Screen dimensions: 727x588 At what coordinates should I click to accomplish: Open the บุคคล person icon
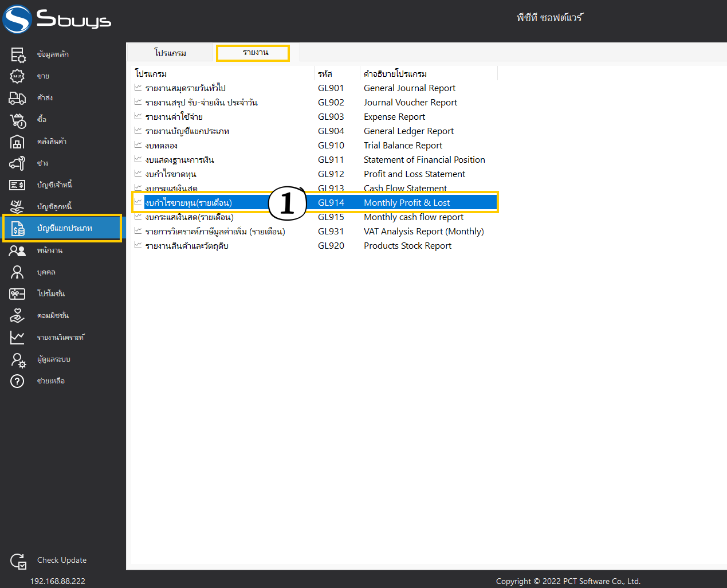18,272
